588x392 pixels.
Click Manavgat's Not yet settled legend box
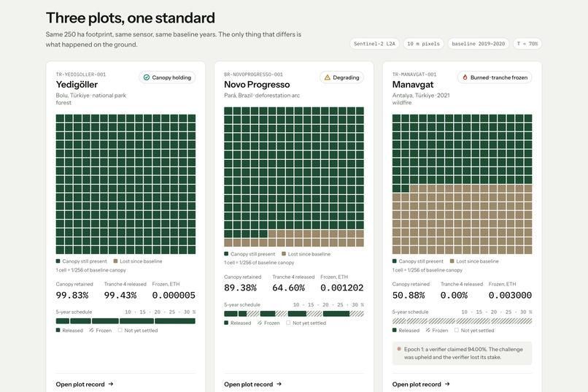[457, 330]
